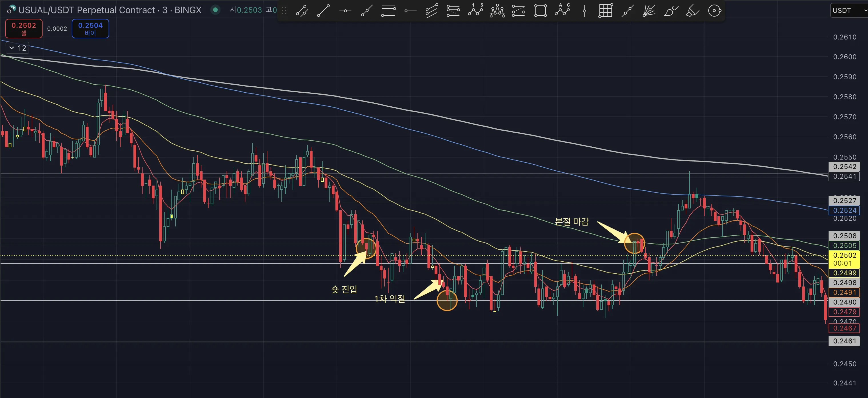Select the three-line Pitchfork channel tool
The width and height of the screenshot is (868, 398).
432,11
